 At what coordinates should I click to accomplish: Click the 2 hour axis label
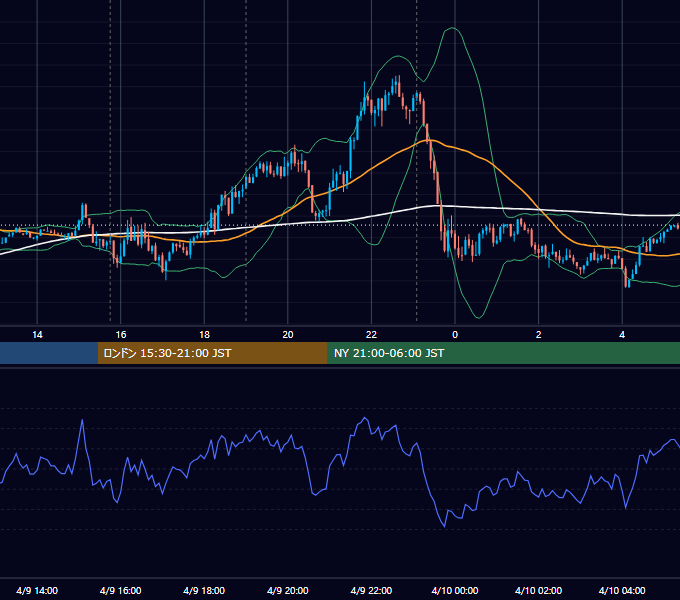coord(539,335)
